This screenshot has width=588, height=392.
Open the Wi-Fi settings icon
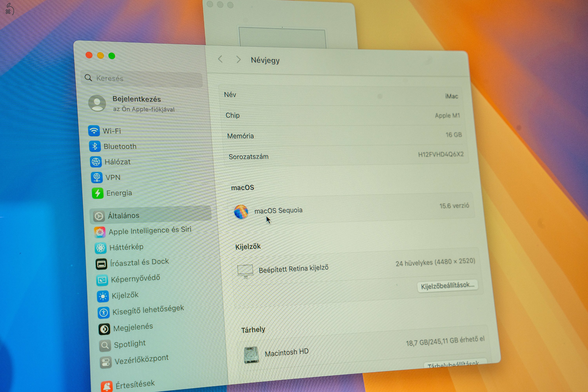pyautogui.click(x=94, y=131)
